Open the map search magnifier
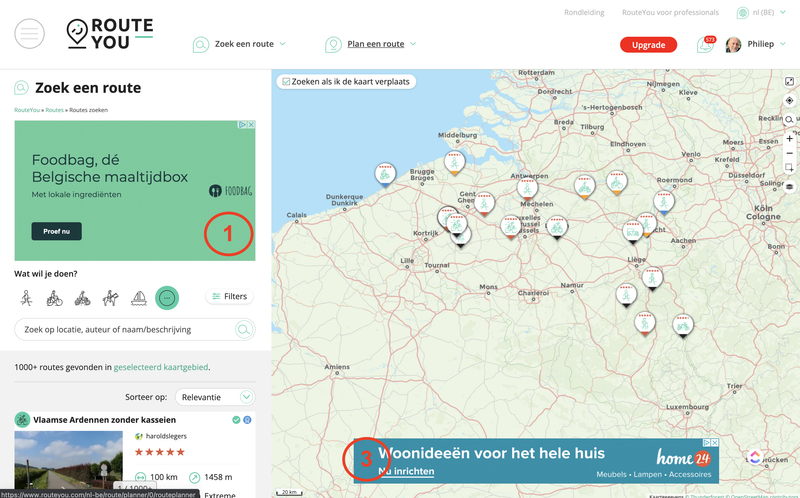Image resolution: width=800 pixels, height=498 pixels. pyautogui.click(x=789, y=120)
